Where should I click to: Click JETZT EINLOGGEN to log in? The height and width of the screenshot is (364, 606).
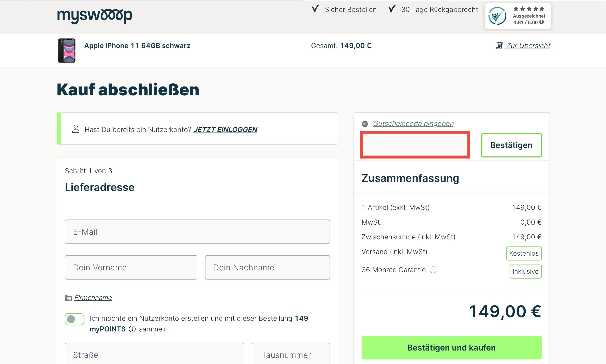coord(225,130)
